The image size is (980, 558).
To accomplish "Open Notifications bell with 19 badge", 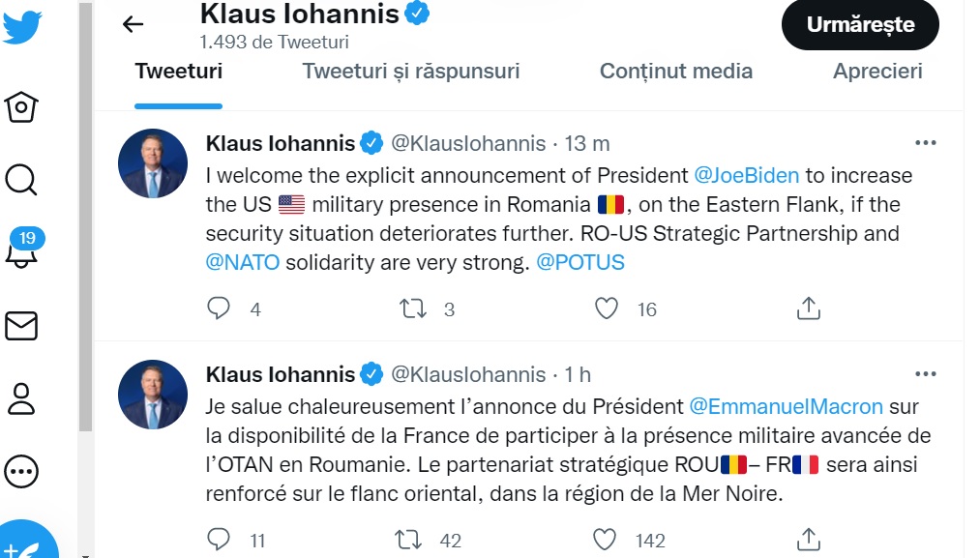I will coord(21,252).
